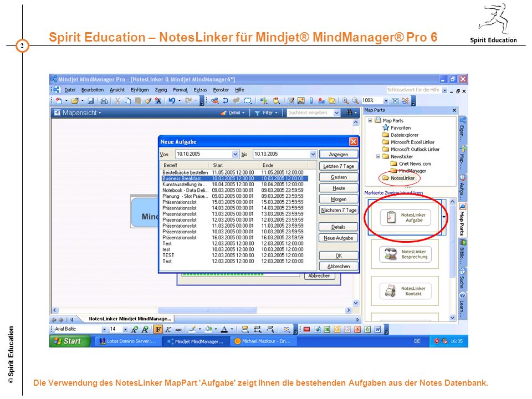Open the Bearbeiten menu
532x399 pixels.
[93, 90]
